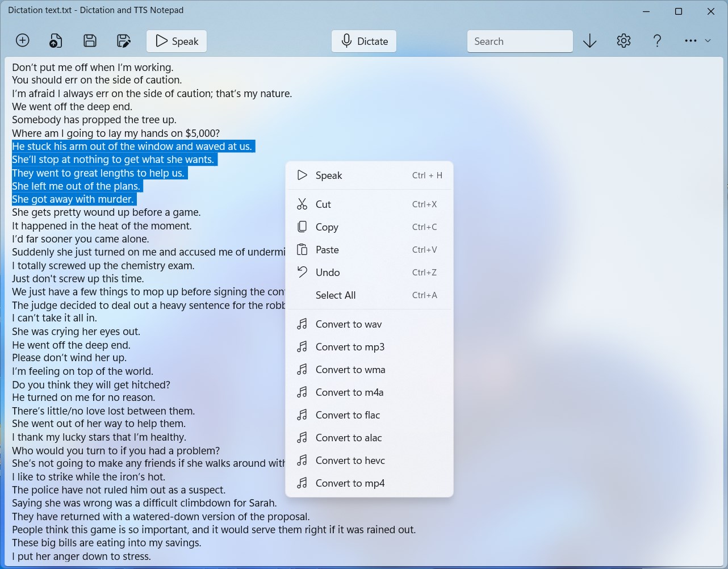728x569 pixels.
Task: Start voice input with the Dictate button
Action: click(x=364, y=41)
